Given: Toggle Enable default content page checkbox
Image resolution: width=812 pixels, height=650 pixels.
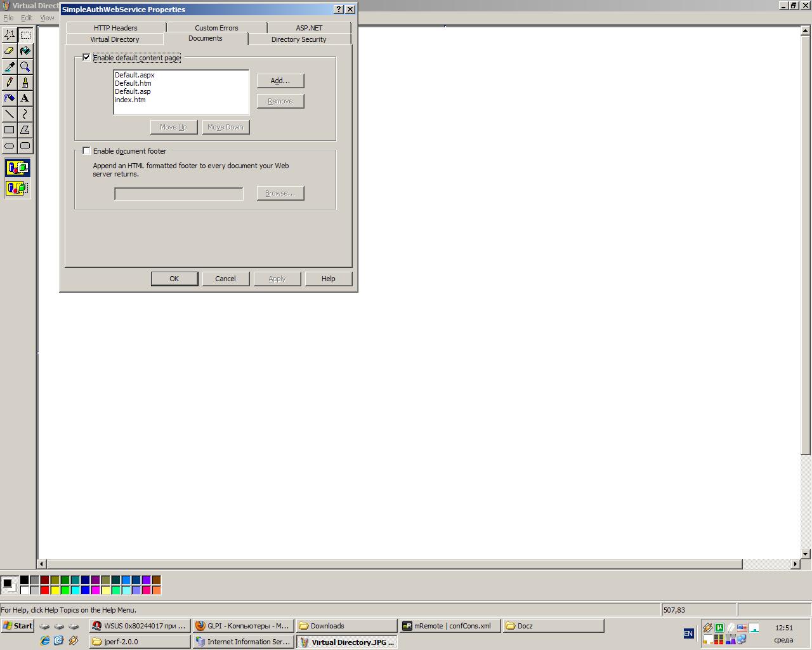Looking at the screenshot, I should pos(86,58).
